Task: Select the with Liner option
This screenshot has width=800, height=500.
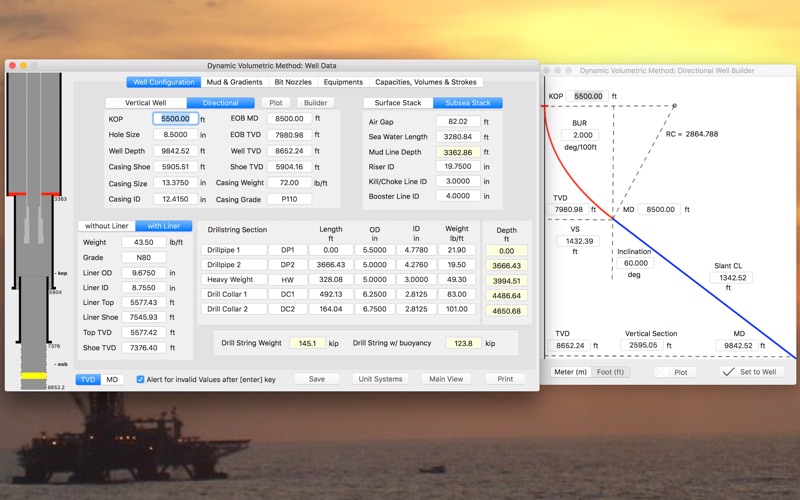Action: pyautogui.click(x=164, y=226)
